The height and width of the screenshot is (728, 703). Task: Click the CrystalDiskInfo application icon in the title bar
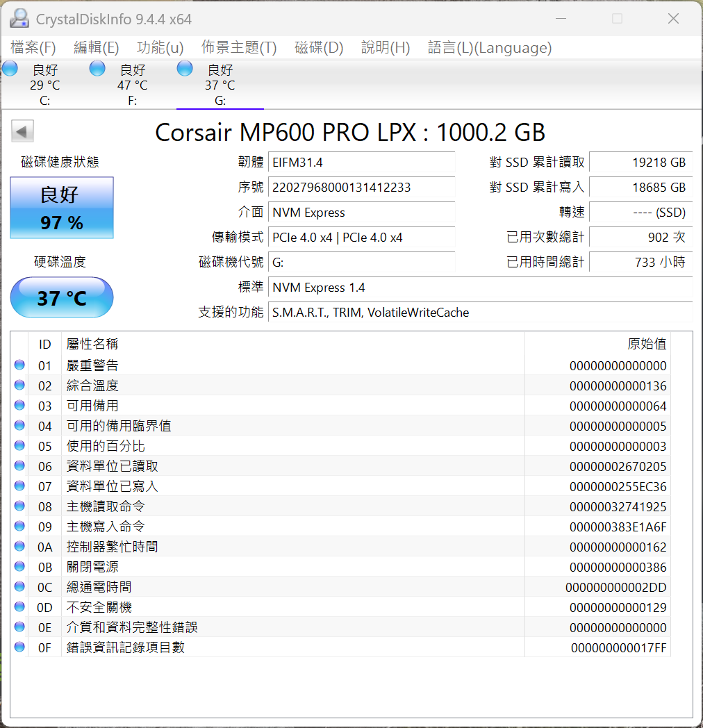[x=19, y=17]
